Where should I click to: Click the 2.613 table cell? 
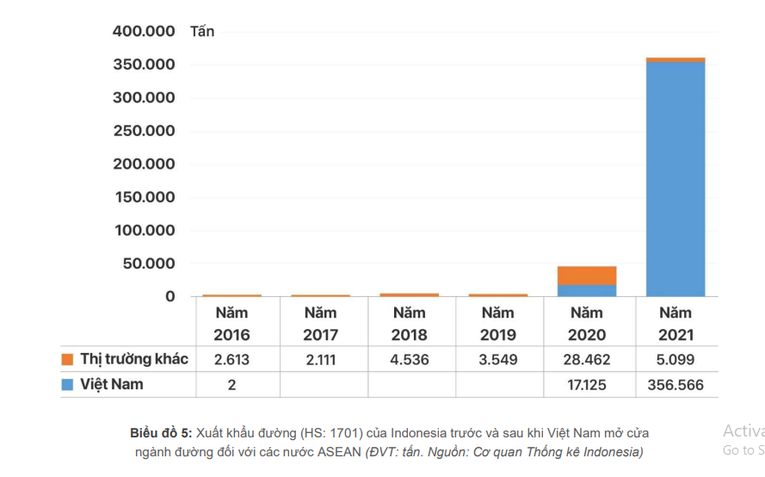[232, 359]
